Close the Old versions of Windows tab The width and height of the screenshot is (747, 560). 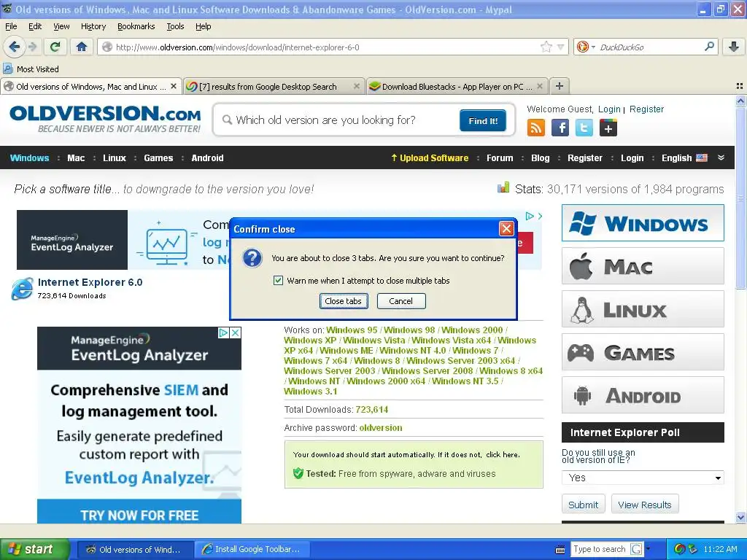174,86
